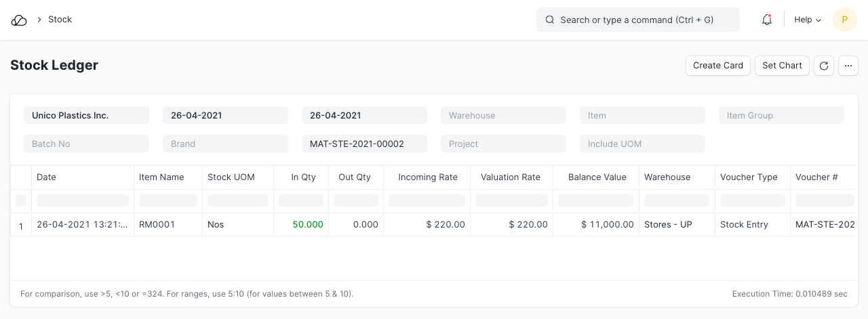Click the Voucher filter MAT-STE-2021-00002
The image size is (868, 319).
coord(364,144)
